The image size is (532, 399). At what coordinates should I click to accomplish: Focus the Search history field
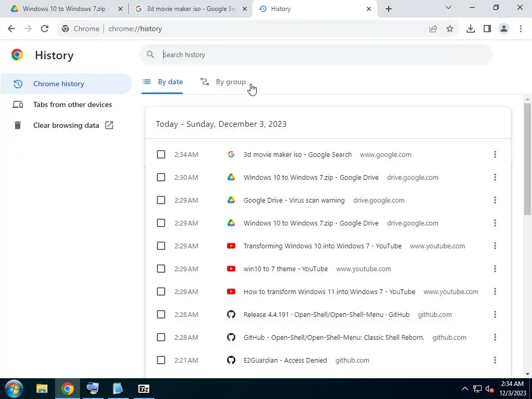316,55
